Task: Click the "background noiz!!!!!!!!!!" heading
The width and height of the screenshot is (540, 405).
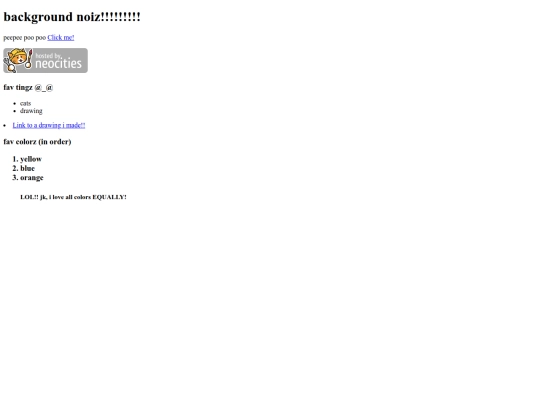Action: pyautogui.click(x=72, y=17)
